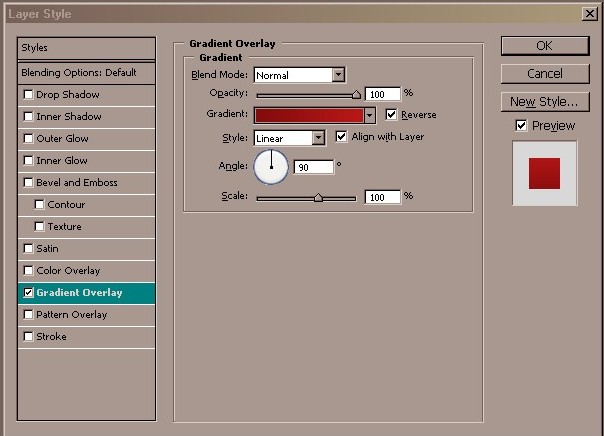Click the red preview thumbnail
Viewport: 604px width, 436px height.
click(544, 172)
